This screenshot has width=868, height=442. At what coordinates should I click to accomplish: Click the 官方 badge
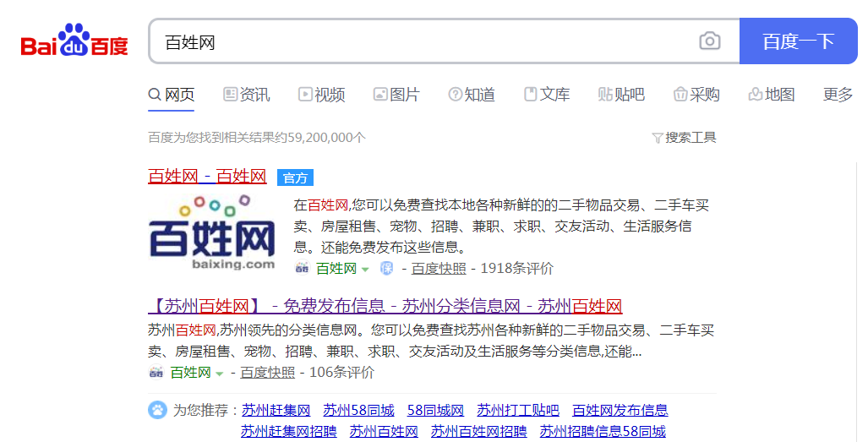coord(295,177)
